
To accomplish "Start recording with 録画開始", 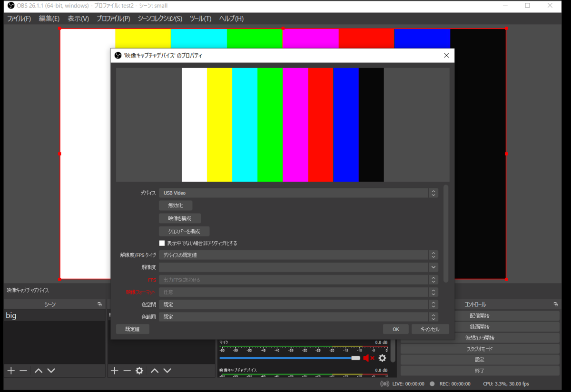I will [x=480, y=327].
